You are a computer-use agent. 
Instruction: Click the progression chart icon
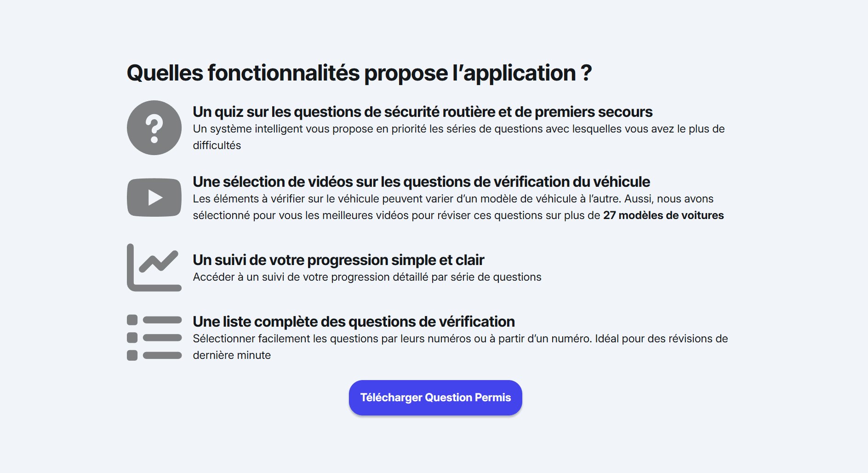click(x=154, y=267)
